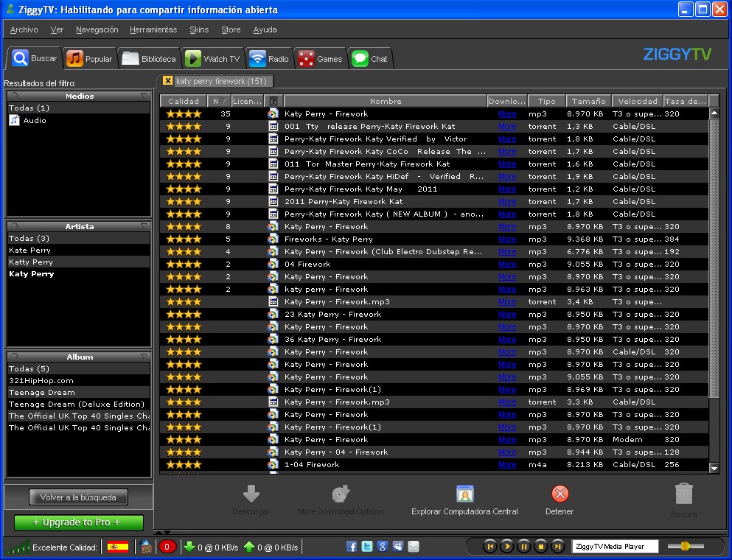Open the Chat tab

[x=370, y=59]
